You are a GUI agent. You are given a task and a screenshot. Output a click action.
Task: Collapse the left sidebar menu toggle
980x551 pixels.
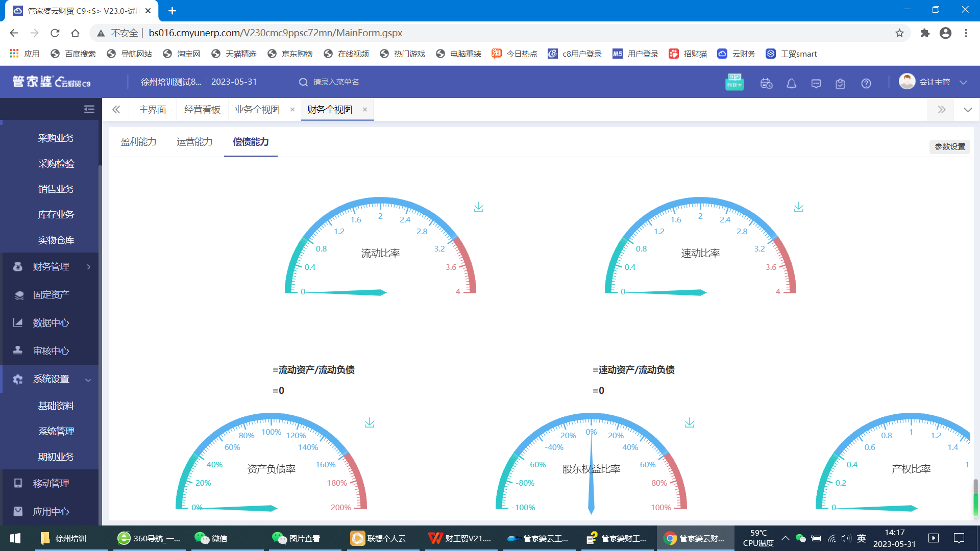point(89,109)
